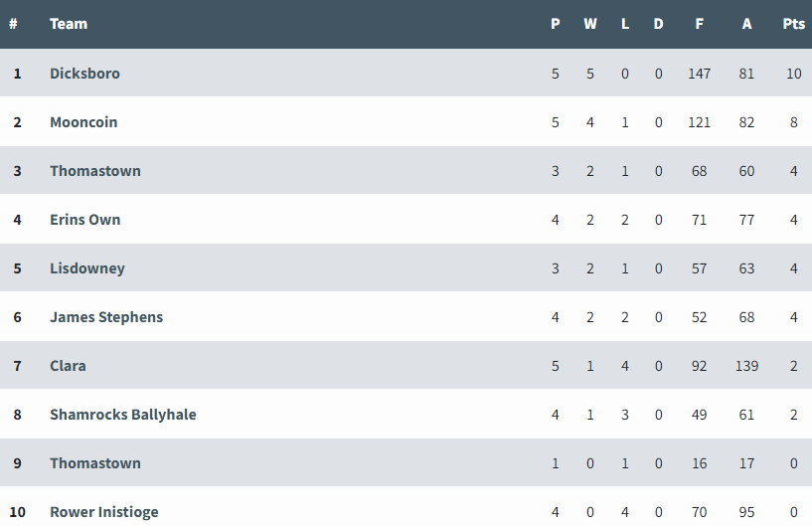Select Dicksboro's 147 points-for cell
The width and height of the screenshot is (812, 526).
click(x=699, y=74)
